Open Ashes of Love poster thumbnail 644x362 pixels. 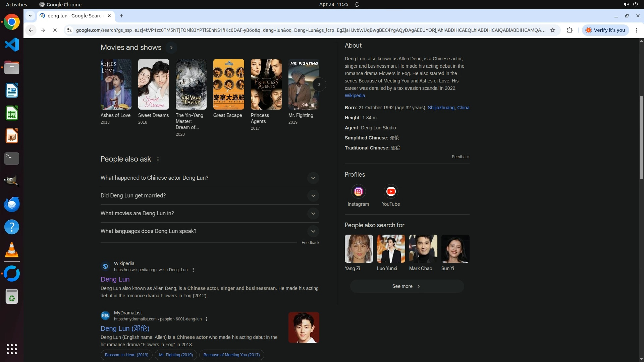coord(116,84)
